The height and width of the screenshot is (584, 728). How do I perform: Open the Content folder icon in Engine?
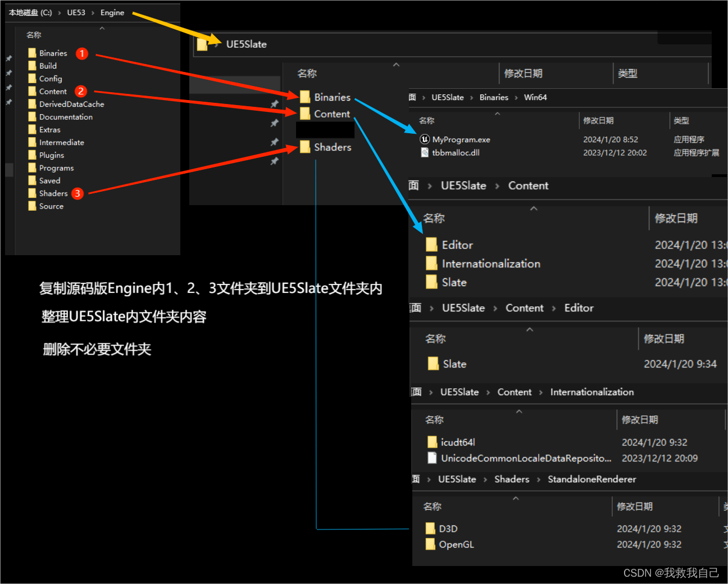pyautogui.click(x=33, y=91)
